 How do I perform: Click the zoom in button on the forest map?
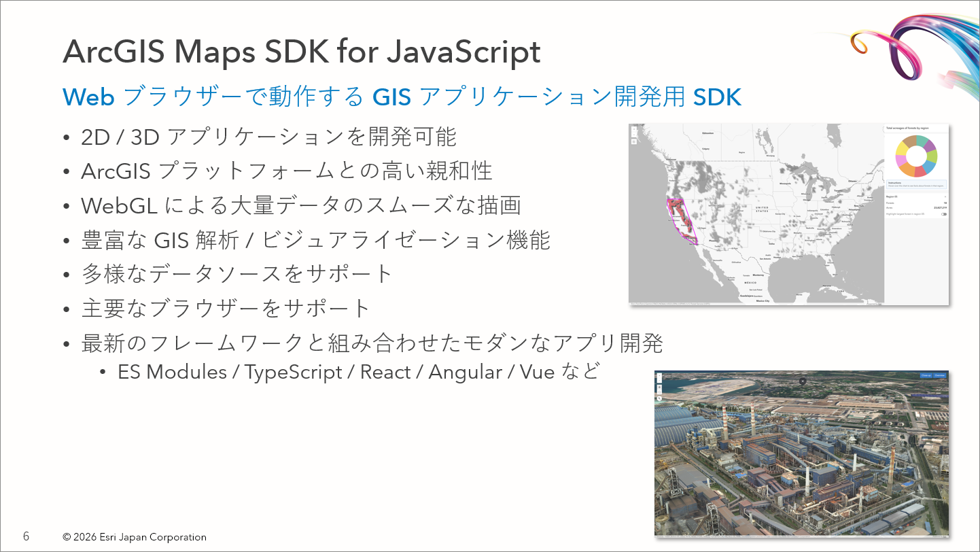[634, 129]
